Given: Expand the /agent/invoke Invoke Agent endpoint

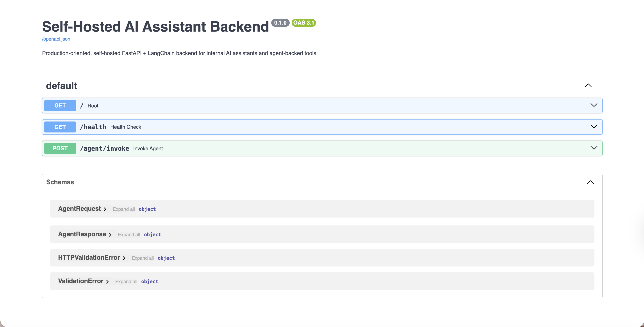Looking at the screenshot, I should click(594, 148).
